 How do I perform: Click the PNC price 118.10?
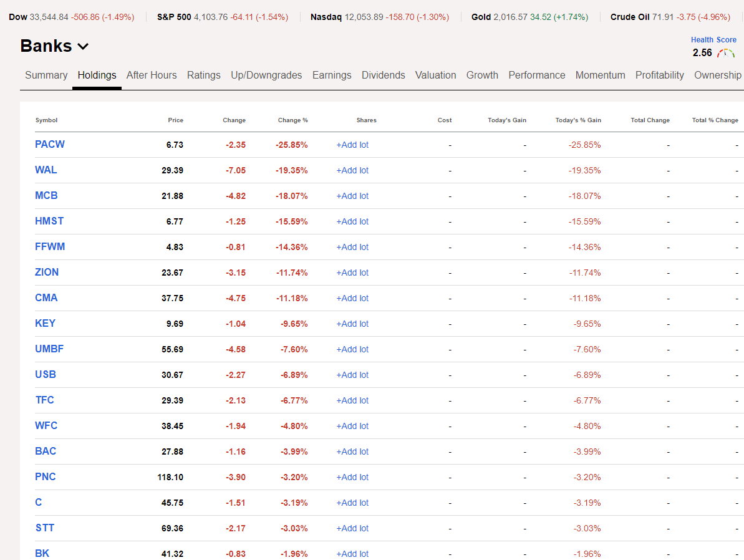click(170, 478)
